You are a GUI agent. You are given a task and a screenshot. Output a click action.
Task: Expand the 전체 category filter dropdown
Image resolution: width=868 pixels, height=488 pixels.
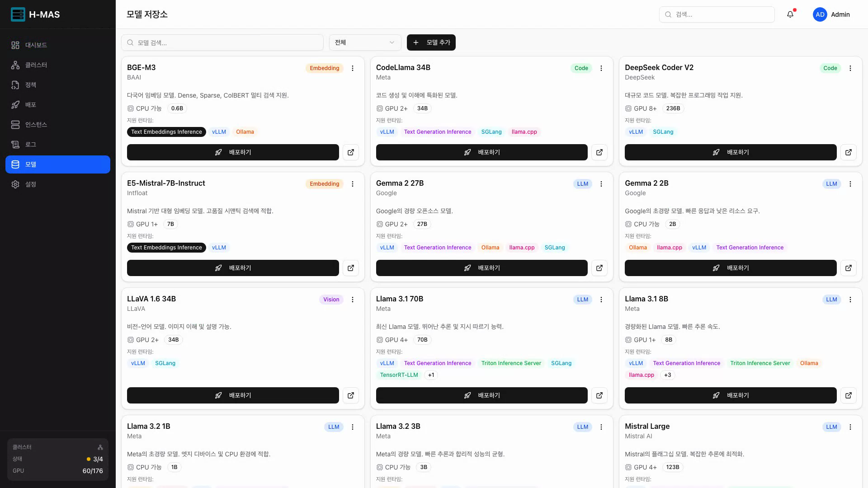tap(365, 42)
